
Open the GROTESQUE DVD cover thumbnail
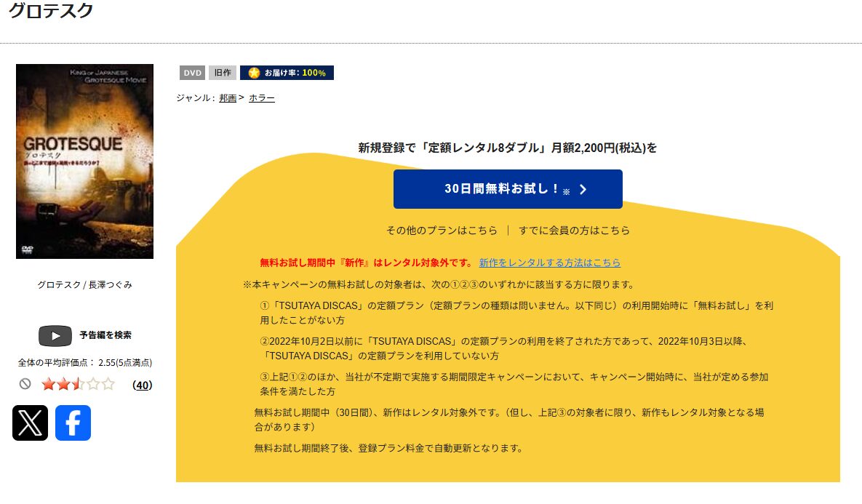coord(84,161)
